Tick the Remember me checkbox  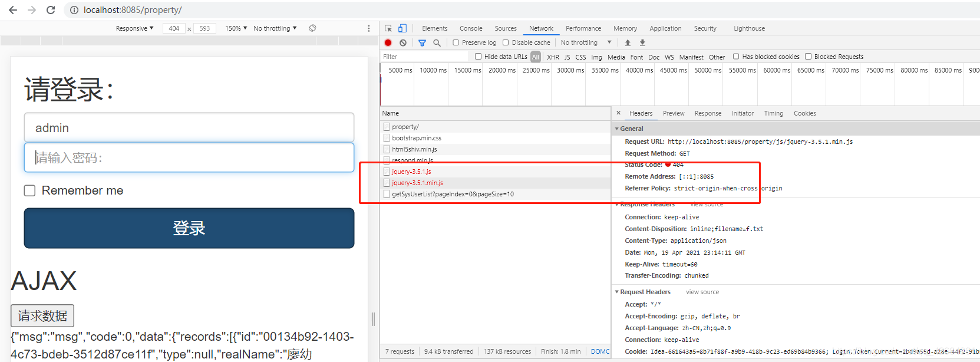(x=29, y=190)
